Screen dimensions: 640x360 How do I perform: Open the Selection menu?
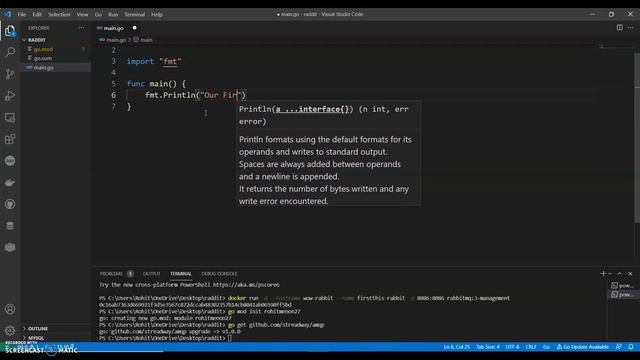[59, 14]
